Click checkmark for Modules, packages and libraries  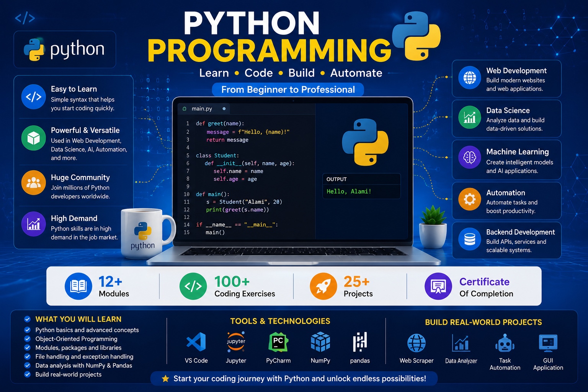[27, 348]
